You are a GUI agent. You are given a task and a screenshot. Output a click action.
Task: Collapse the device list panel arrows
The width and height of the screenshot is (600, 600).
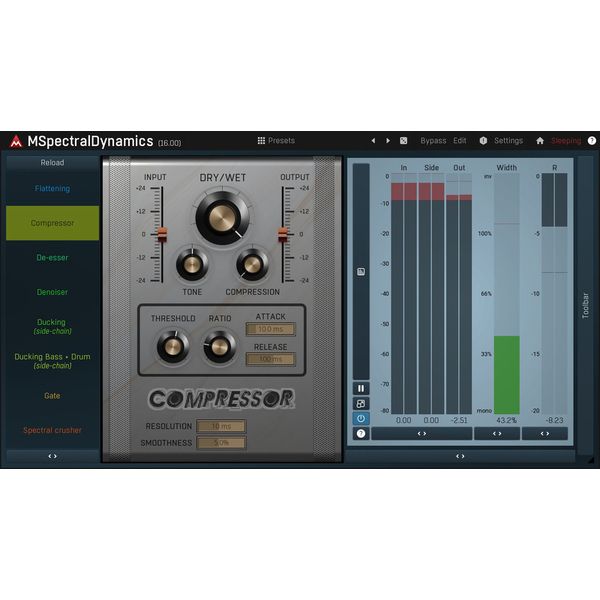52,456
